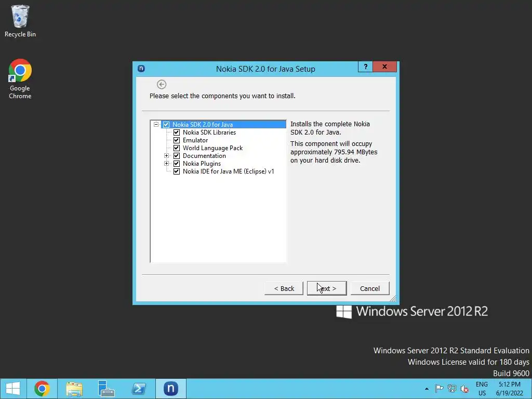Select the Nokia SDK Libraries row text
The width and height of the screenshot is (532, 399).
tap(209, 132)
